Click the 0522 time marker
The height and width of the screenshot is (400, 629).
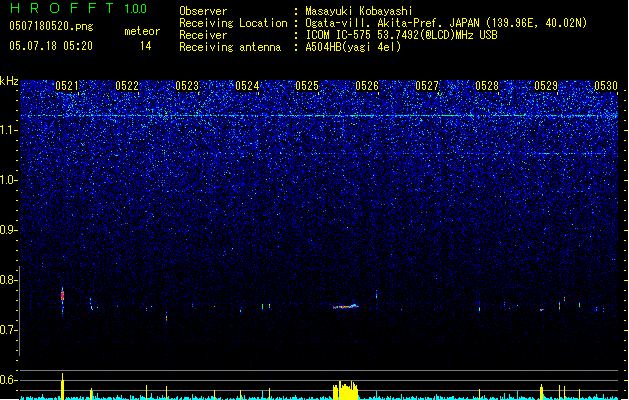pyautogui.click(x=127, y=86)
